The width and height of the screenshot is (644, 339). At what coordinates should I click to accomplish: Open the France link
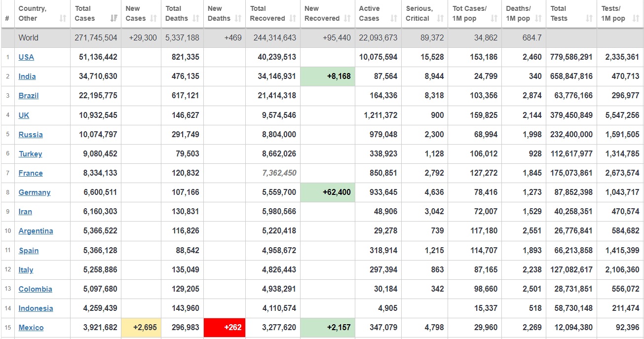point(31,173)
